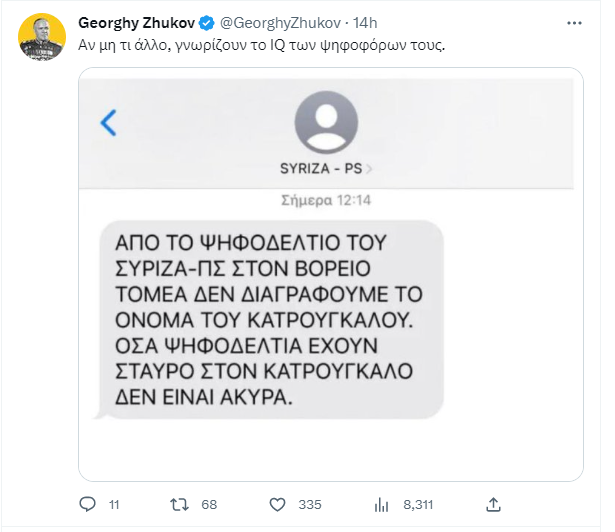Click the 11 replies count
The width and height of the screenshot is (615, 532).
pyautogui.click(x=114, y=503)
